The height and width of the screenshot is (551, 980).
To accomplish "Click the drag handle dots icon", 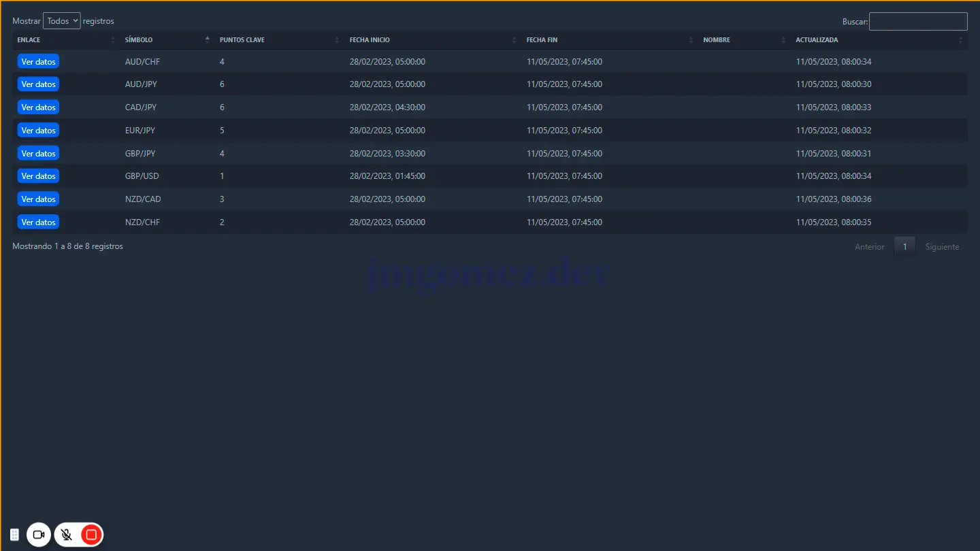I will (14, 535).
